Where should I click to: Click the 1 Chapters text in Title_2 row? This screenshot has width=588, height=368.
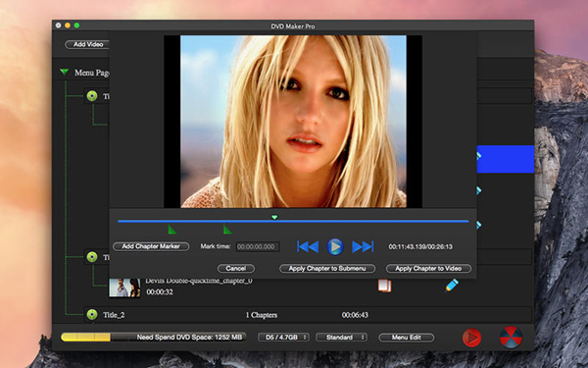pos(262,315)
